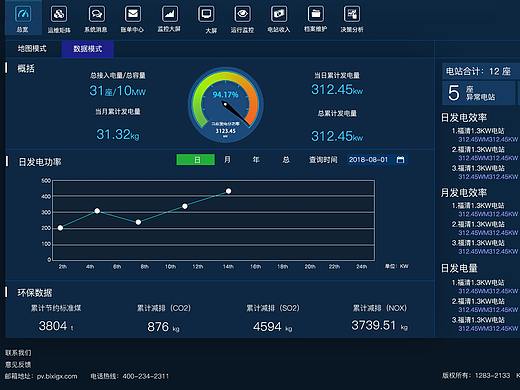Select second 福清1.3KW电站 under 日发电量

pyautogui.click(x=478, y=301)
